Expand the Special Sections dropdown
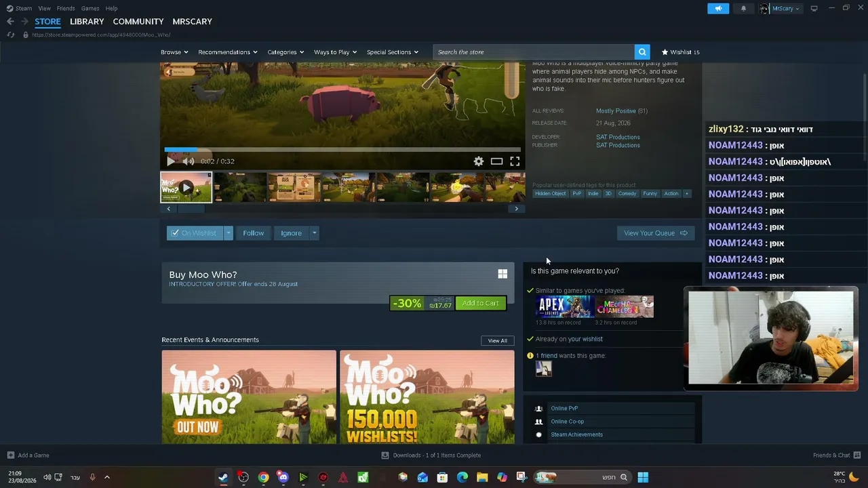 (x=393, y=52)
